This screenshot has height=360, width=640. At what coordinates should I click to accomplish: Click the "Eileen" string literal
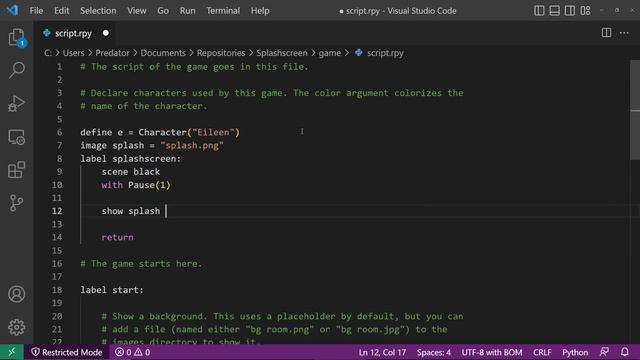click(213, 132)
